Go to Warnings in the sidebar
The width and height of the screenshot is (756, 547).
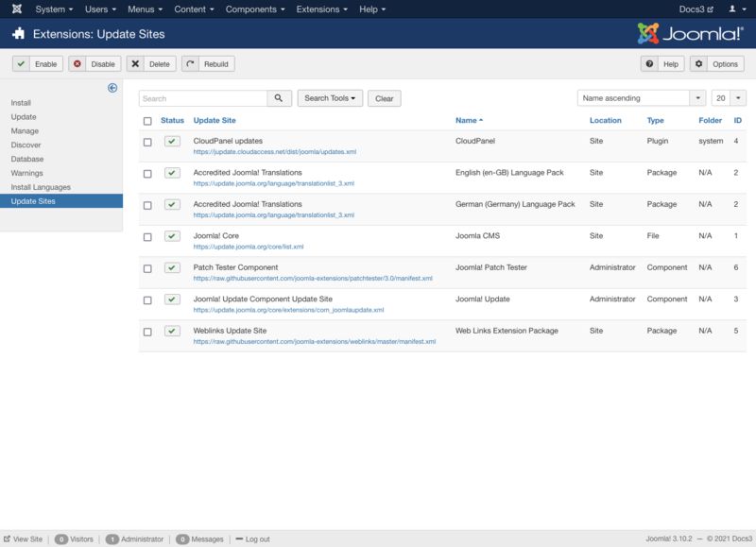click(x=27, y=173)
